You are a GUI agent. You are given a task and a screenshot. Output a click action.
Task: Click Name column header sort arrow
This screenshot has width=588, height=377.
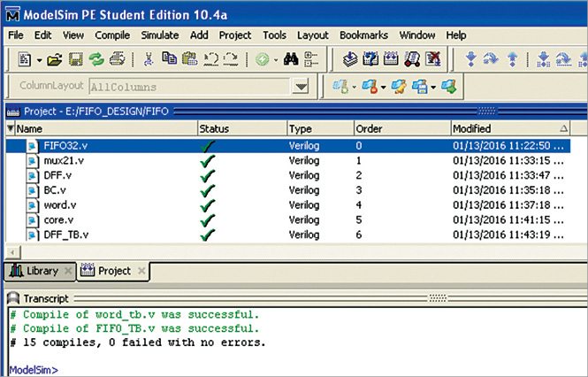pyautogui.click(x=10, y=129)
